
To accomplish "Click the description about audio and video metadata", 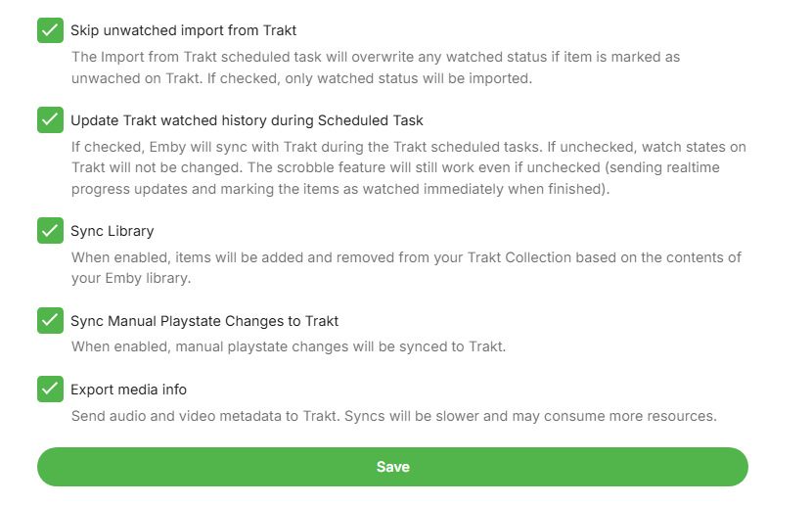I will tap(393, 416).
